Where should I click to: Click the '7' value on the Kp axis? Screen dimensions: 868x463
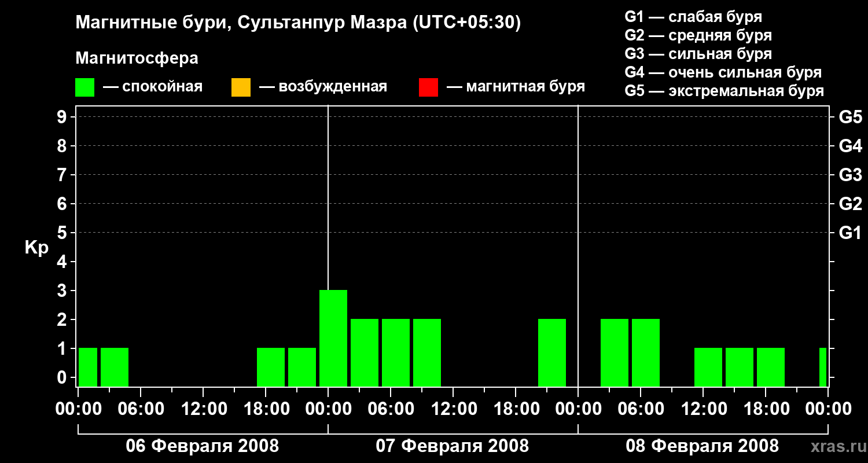(63, 175)
